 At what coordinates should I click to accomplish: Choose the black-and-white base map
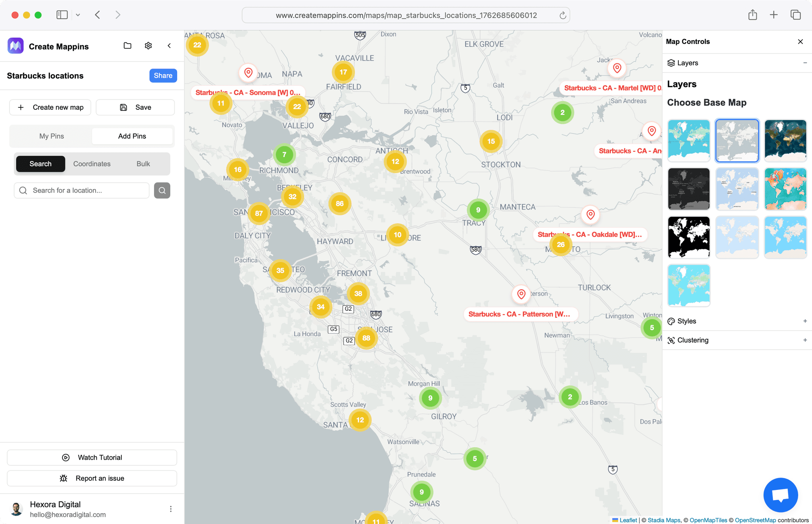tap(689, 237)
